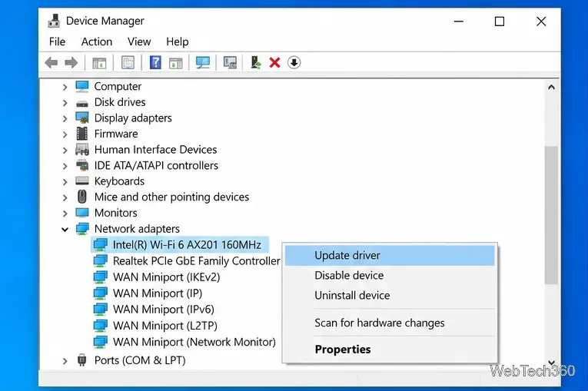
Task: Click the Back arrow toolbar icon
Action: pos(51,62)
